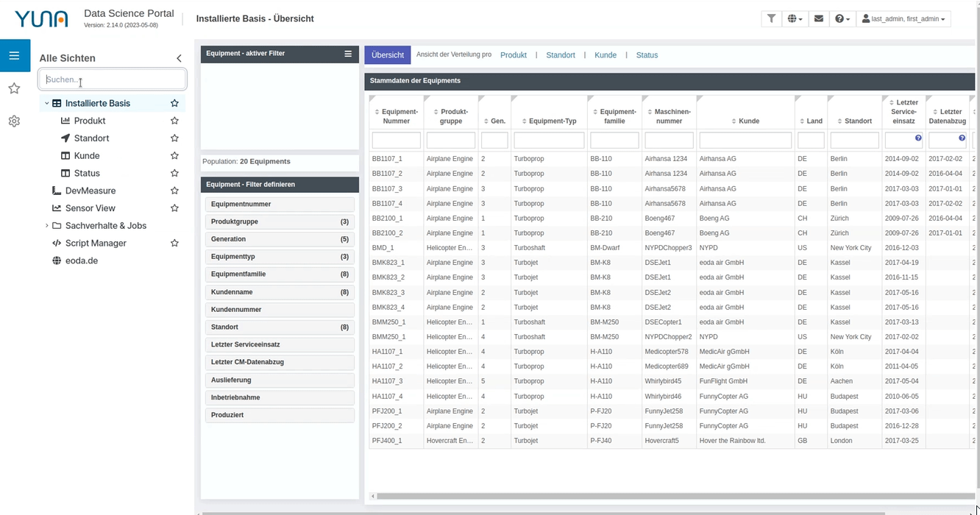Expand the Inbetriebnahme filter
Viewport: 980px width, 515px height.
(280, 397)
